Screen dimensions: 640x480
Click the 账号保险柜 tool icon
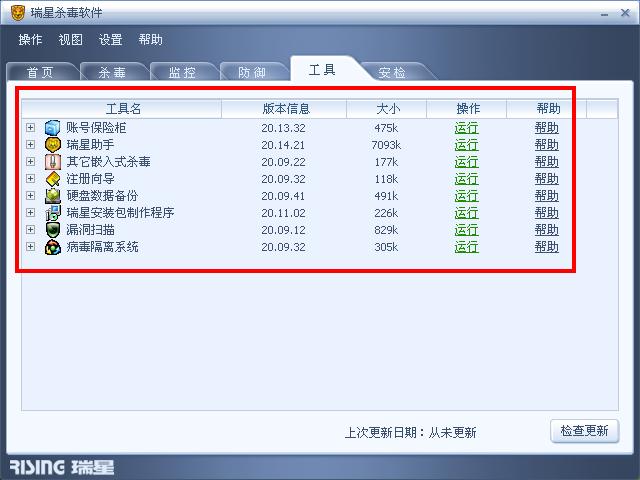[x=52, y=128]
